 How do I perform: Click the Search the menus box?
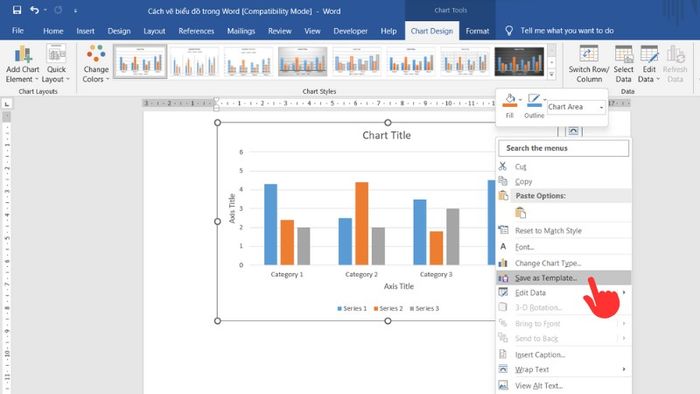tap(563, 148)
